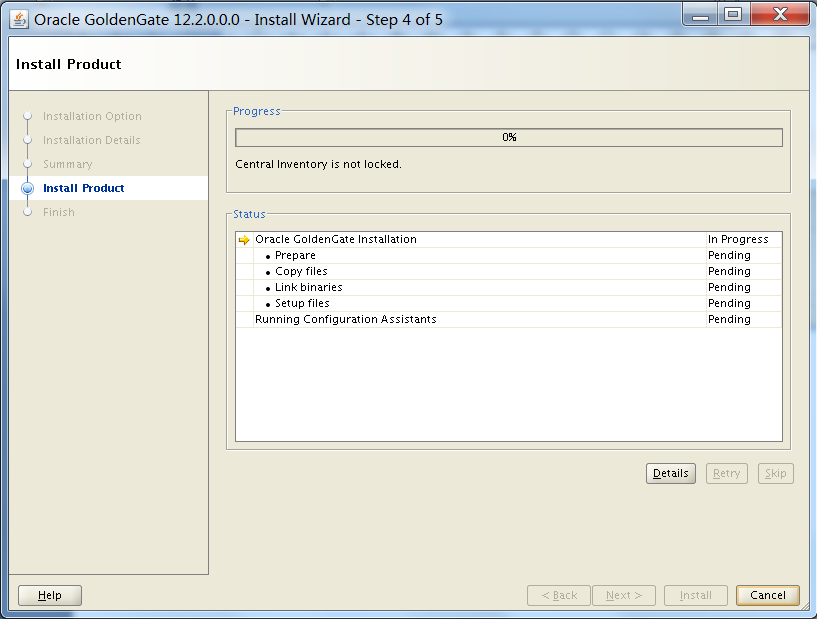This screenshot has width=817, height=619.
Task: Maximize the Install Wizard window
Action: click(733, 15)
